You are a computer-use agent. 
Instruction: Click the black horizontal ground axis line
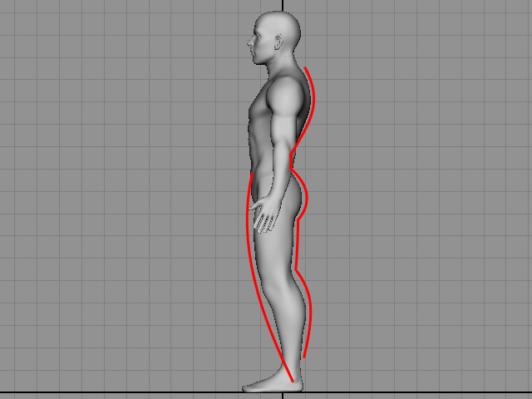coord(125,392)
